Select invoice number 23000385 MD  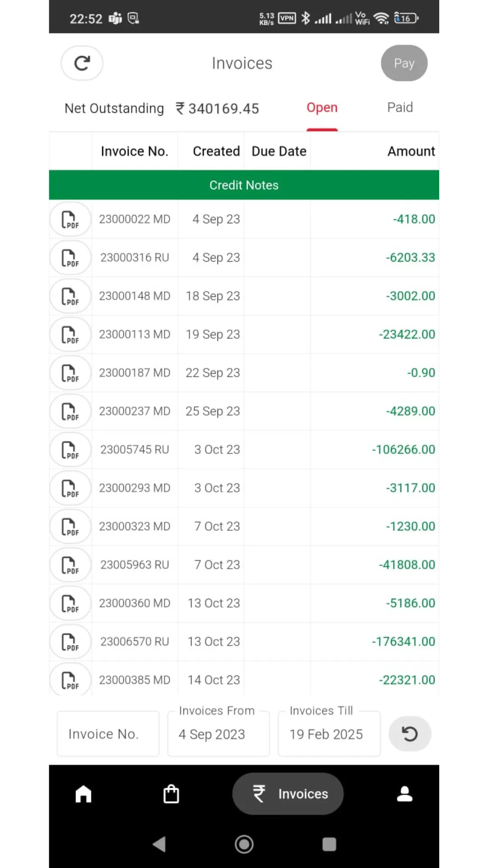pos(135,680)
